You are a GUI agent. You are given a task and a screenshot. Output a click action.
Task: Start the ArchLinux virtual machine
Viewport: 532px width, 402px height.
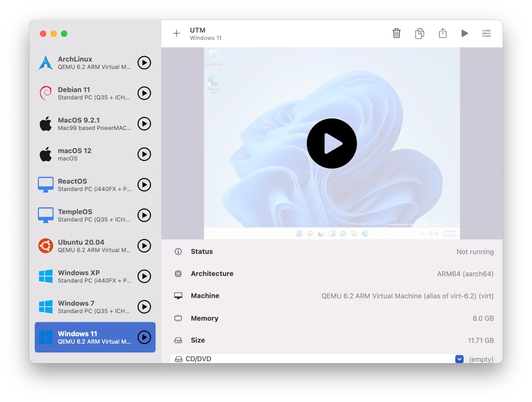coord(144,63)
